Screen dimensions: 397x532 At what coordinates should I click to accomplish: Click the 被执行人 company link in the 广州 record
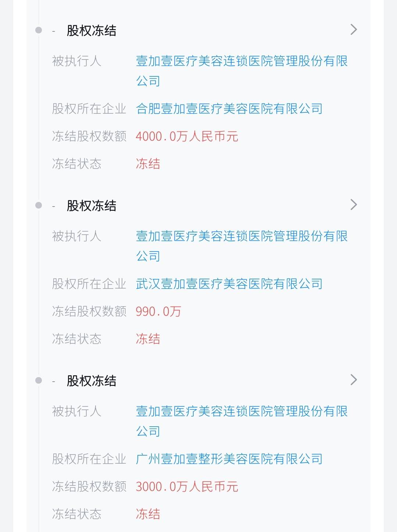[242, 412]
